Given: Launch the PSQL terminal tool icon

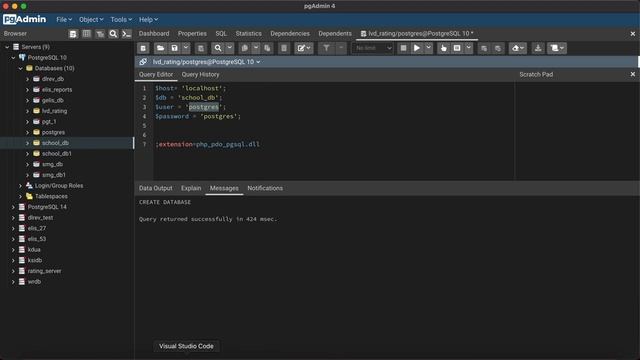Looking at the screenshot, I should coord(127,34).
